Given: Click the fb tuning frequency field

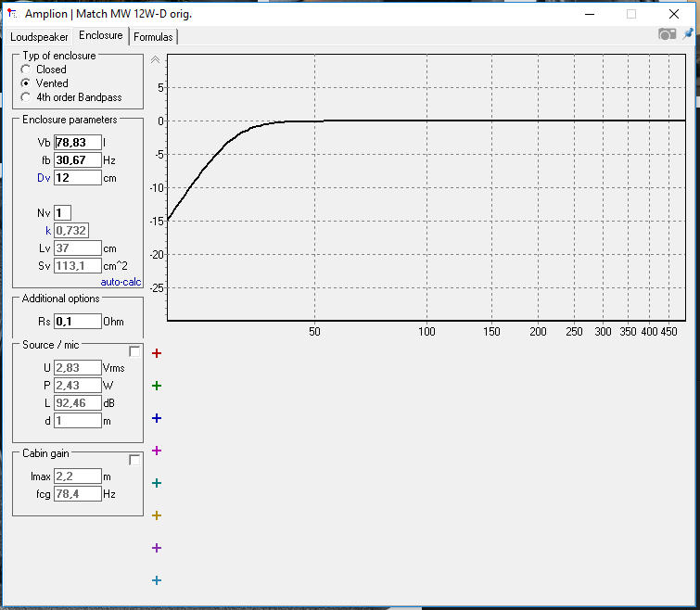Looking at the screenshot, I should point(78,160).
